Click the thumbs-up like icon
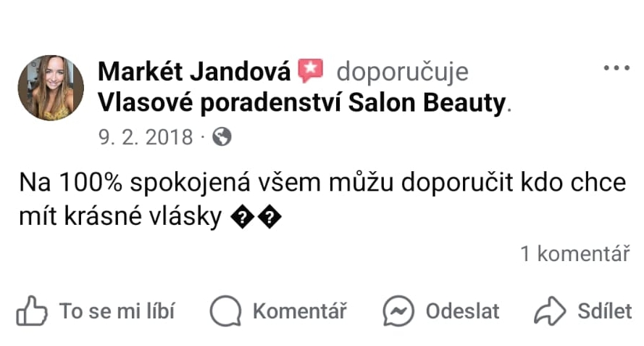Viewport: 644px width, 346px height. pyautogui.click(x=32, y=310)
